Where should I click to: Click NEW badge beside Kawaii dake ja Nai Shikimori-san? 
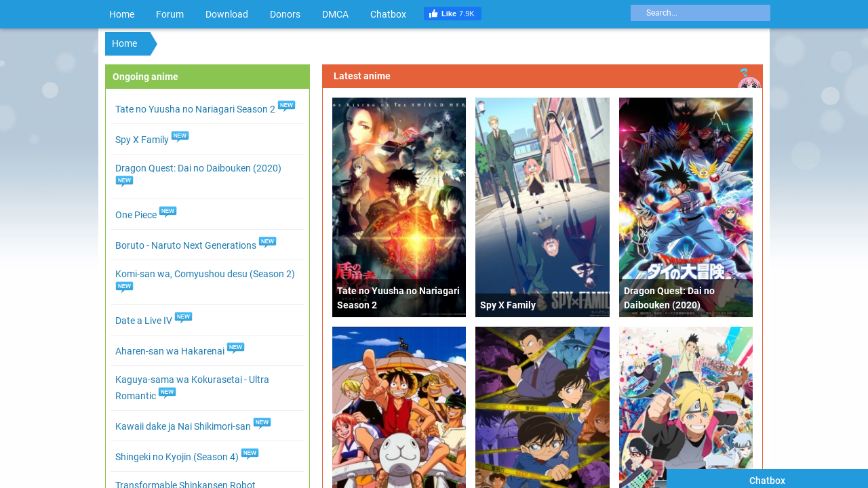point(262,424)
